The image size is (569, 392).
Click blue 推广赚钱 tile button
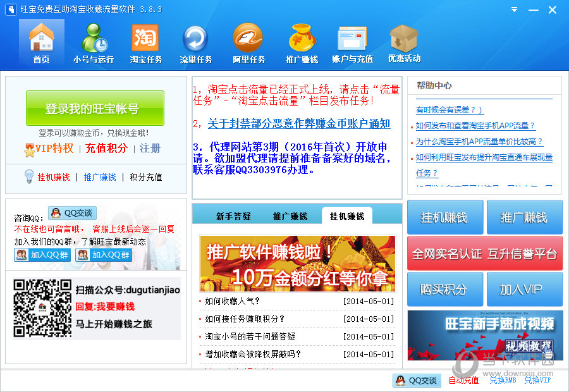[x=525, y=217]
